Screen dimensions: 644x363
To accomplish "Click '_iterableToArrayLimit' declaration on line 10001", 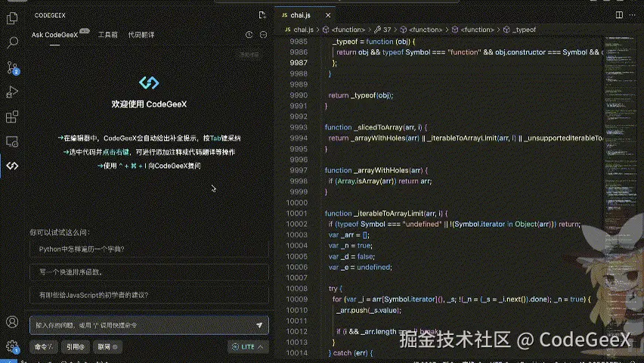I will pyautogui.click(x=388, y=213).
